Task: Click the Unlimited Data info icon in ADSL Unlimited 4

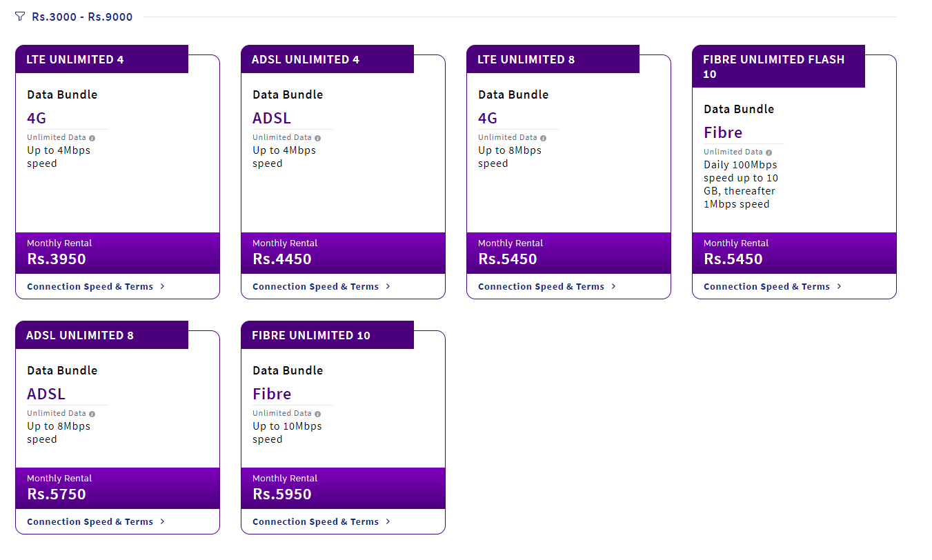Action: pos(318,138)
